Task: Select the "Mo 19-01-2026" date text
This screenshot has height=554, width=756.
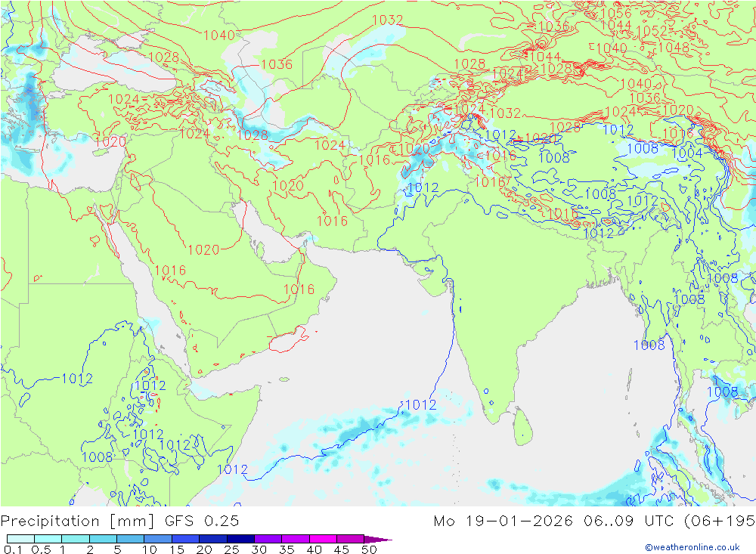Action: [x=503, y=521]
